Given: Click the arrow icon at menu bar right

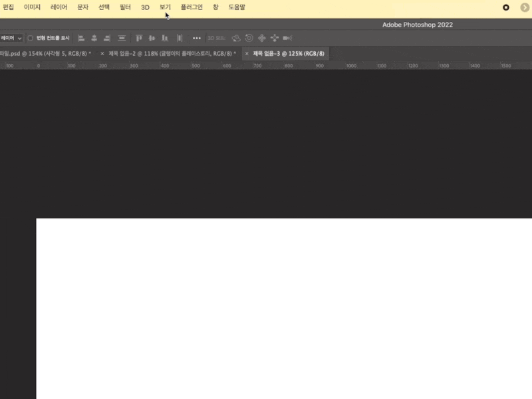Looking at the screenshot, I should 525,7.
